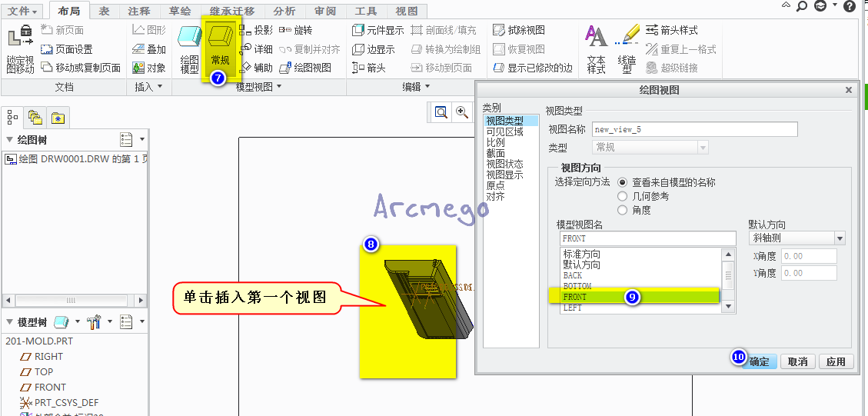This screenshot has height=416, width=868.
Task: Click the model view list scrollbar down arrow
Action: [x=729, y=306]
